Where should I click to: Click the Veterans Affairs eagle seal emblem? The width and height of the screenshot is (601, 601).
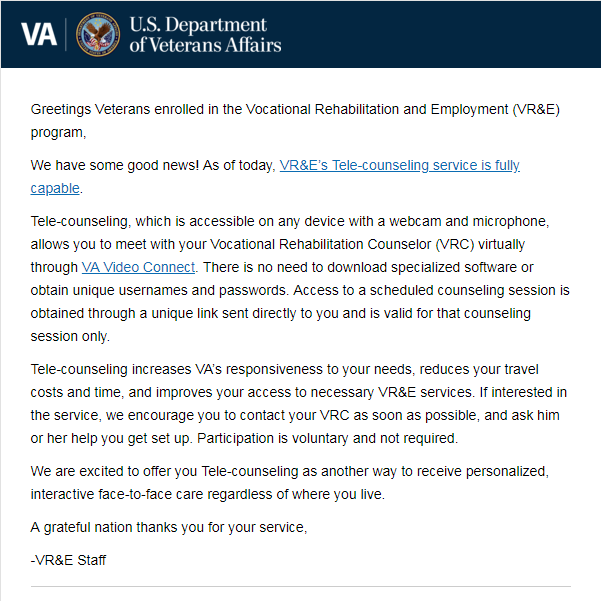pos(98,34)
